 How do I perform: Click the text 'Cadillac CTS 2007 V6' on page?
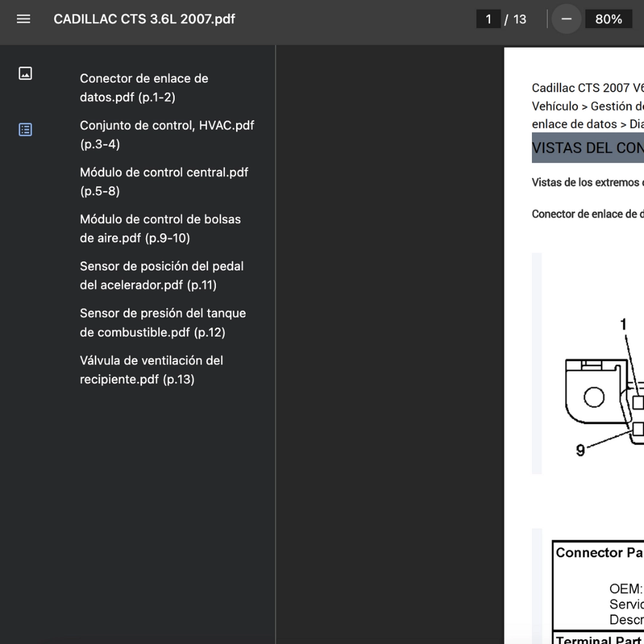(x=588, y=88)
